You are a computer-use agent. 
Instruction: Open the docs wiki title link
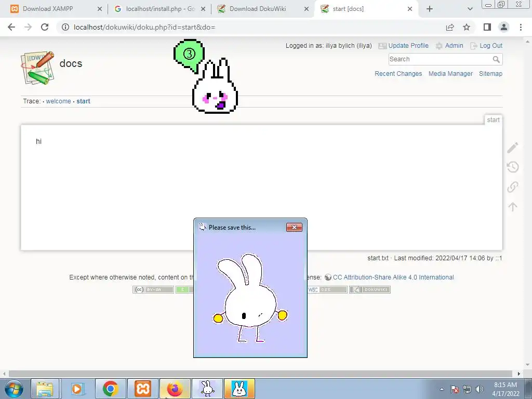71,63
